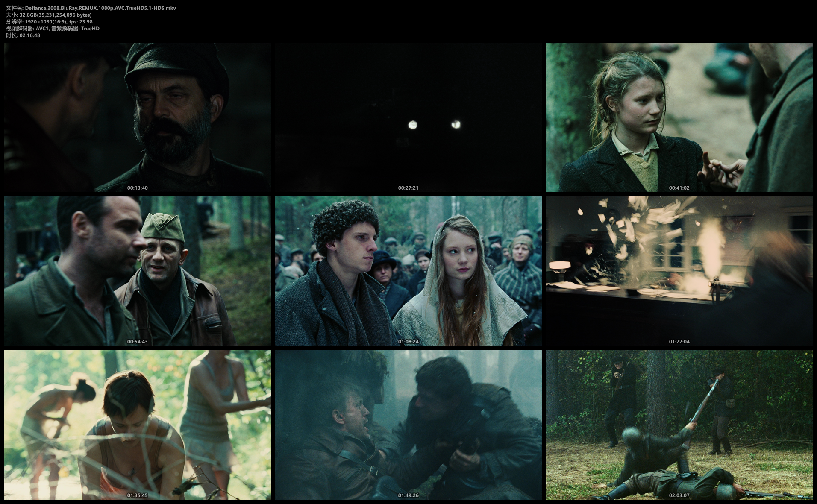The image size is (817, 504).
Task: Click the 00:27:21 timestamp label
Action: [408, 188]
